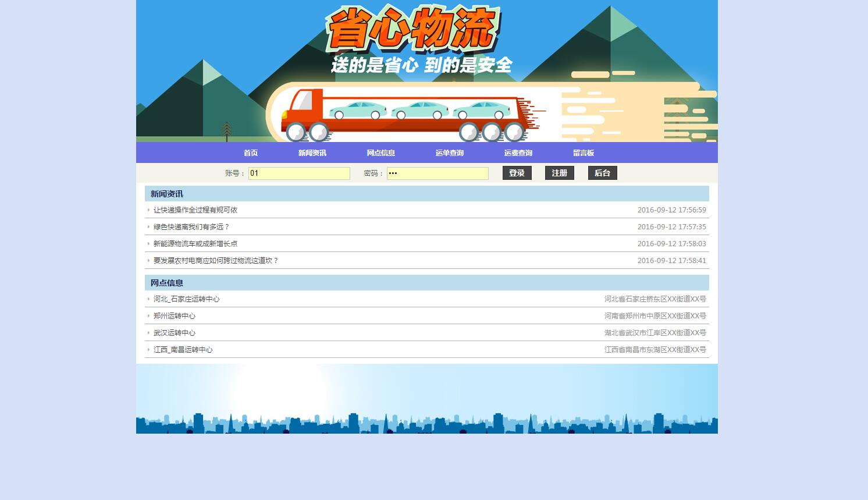
Task: Select the 武汉运转中心 outlet link
Action: [x=174, y=333]
